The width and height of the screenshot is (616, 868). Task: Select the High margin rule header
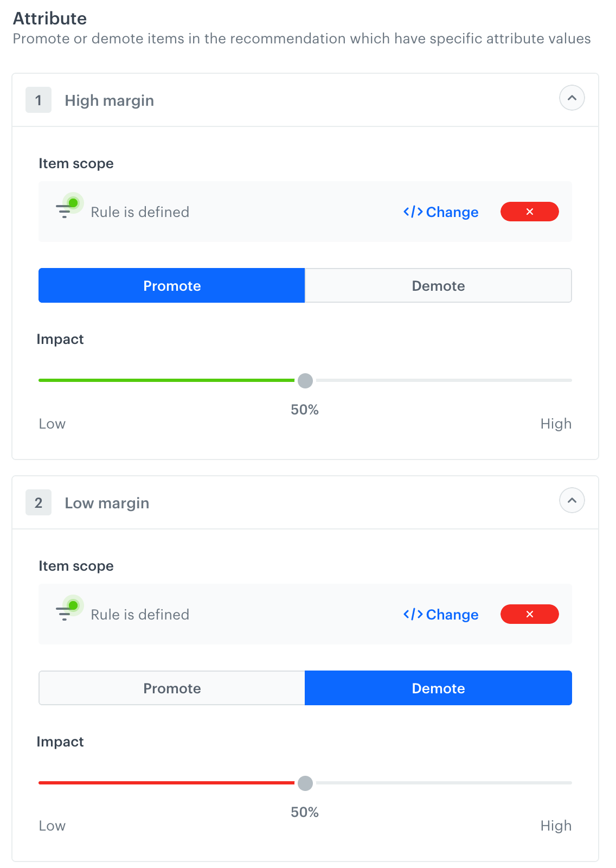(110, 100)
